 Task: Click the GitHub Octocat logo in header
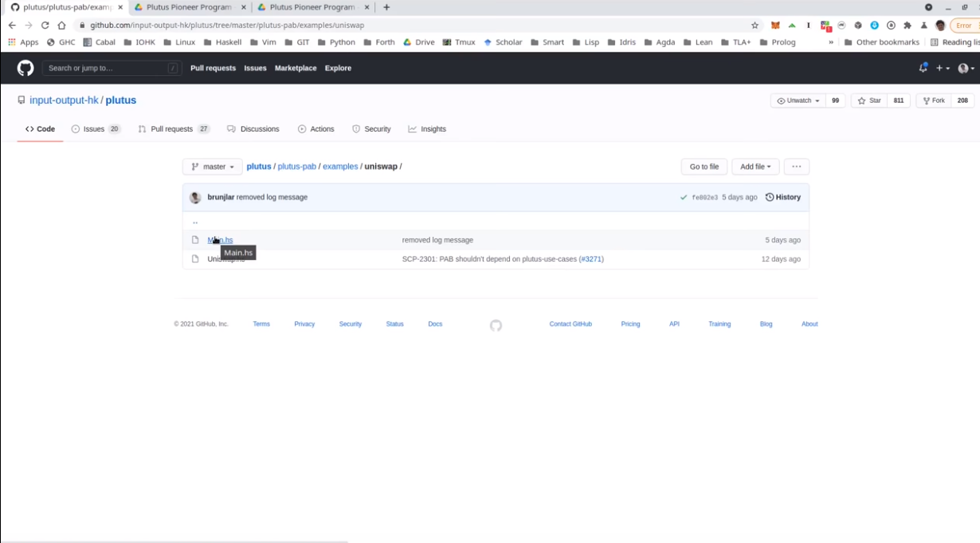[x=25, y=68]
